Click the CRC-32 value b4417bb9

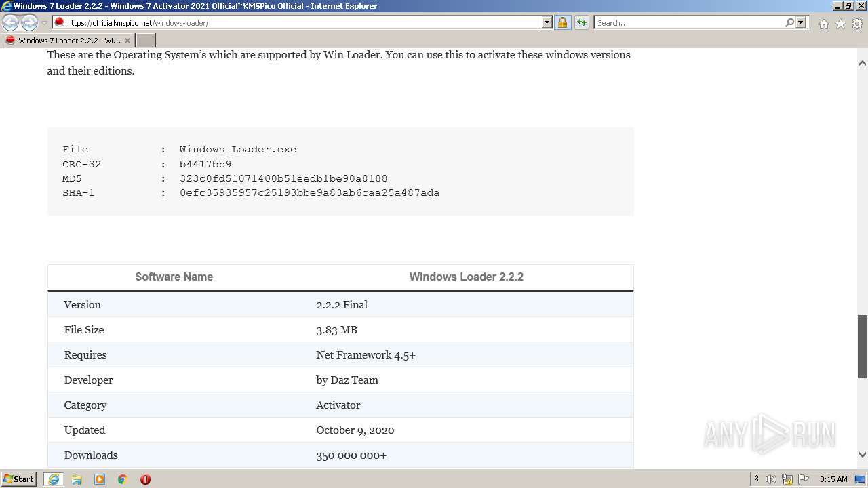pos(205,164)
